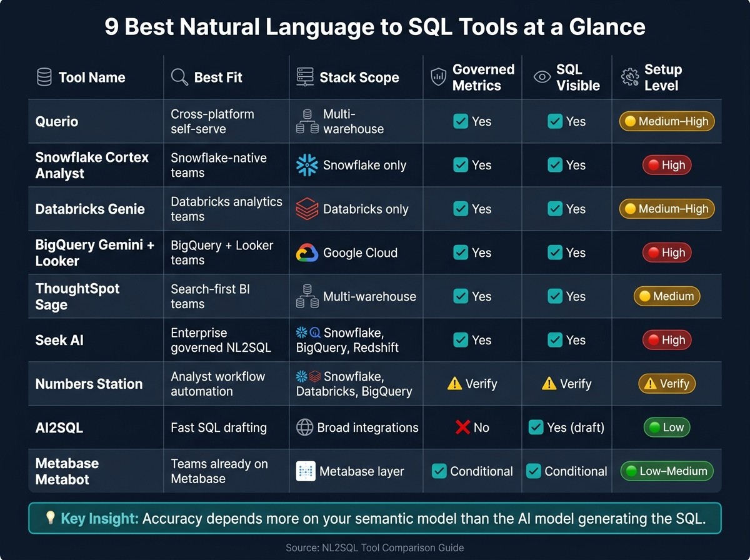Image resolution: width=750 pixels, height=560 pixels.
Task: Click the server icon beside Stack Scope
Action: pyautogui.click(x=305, y=77)
